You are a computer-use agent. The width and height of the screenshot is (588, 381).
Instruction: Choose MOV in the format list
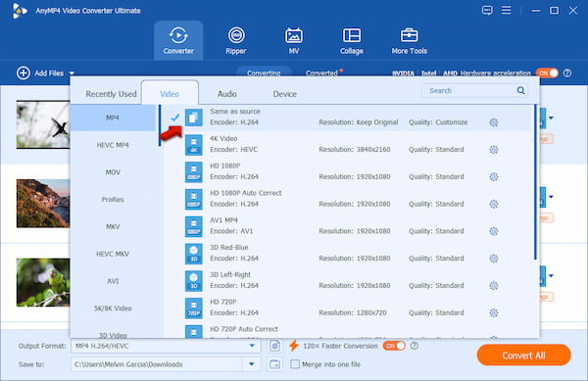[113, 172]
